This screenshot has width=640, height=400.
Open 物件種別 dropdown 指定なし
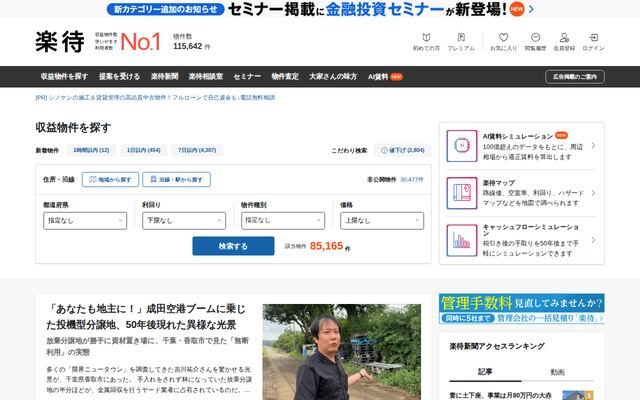pyautogui.click(x=283, y=220)
